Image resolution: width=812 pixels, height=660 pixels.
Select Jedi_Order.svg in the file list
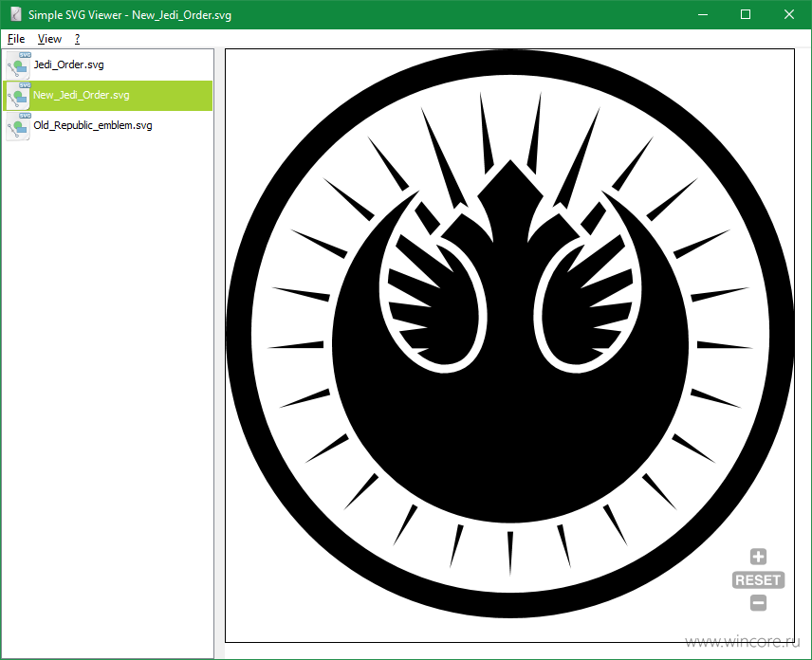[x=108, y=65]
